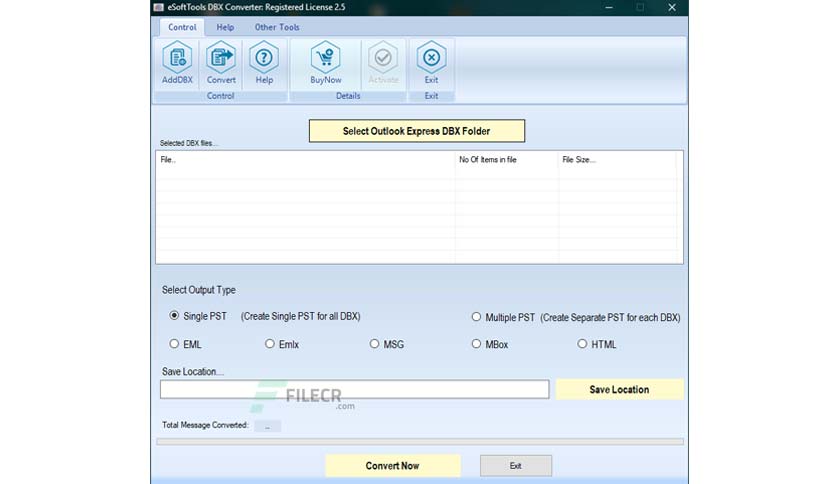Click the File.. column header

[x=306, y=159]
